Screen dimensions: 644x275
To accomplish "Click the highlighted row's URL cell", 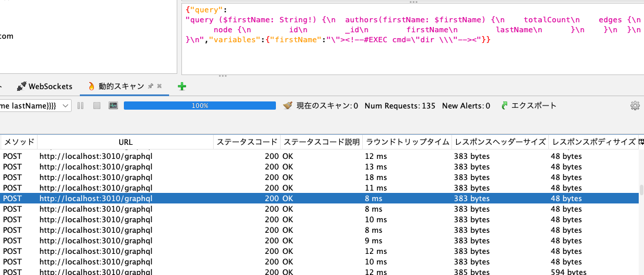I will point(125,199).
